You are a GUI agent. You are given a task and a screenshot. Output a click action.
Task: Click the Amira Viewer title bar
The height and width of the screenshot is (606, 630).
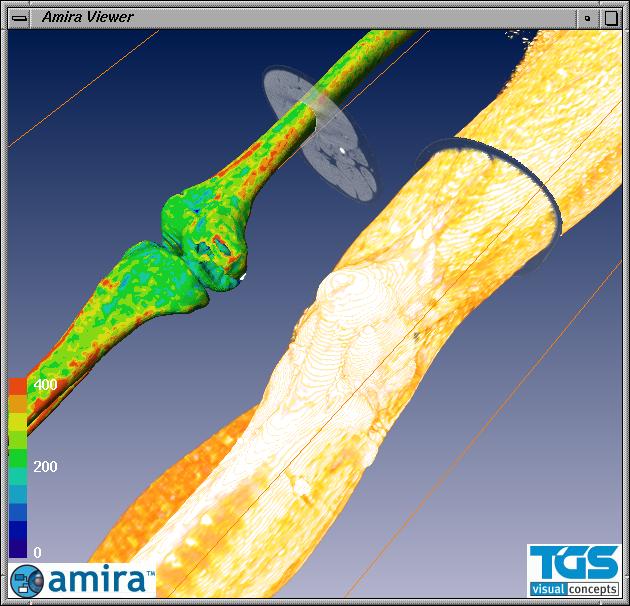coord(304,18)
